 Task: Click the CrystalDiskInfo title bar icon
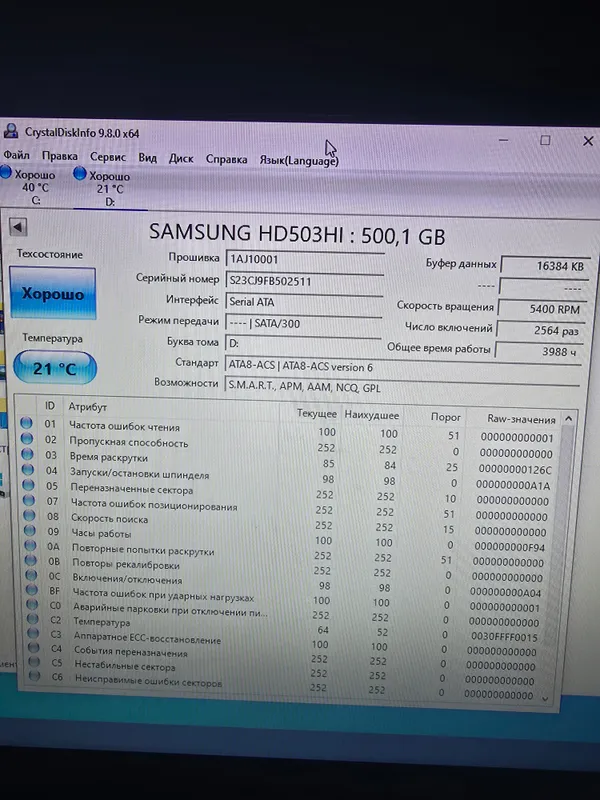click(x=11, y=132)
